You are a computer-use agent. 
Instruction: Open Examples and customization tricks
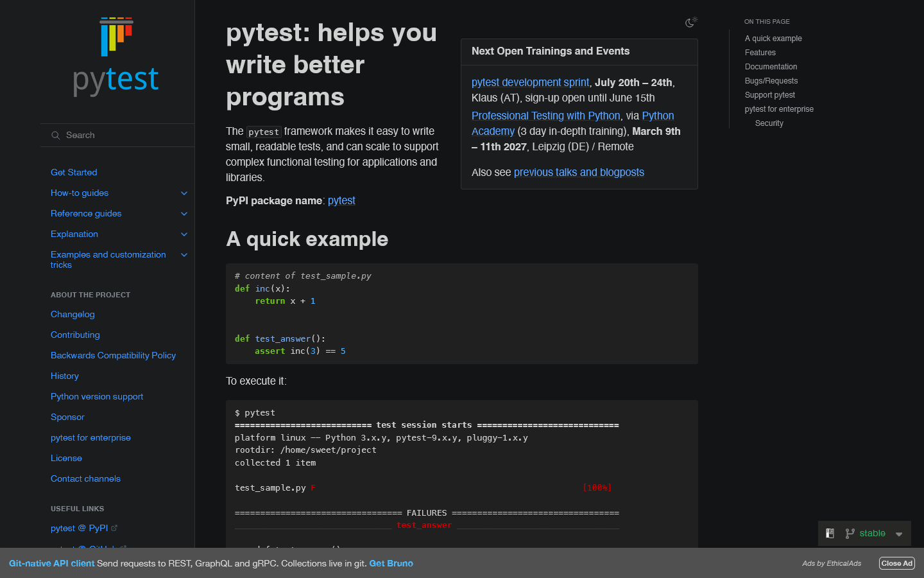[x=108, y=259]
